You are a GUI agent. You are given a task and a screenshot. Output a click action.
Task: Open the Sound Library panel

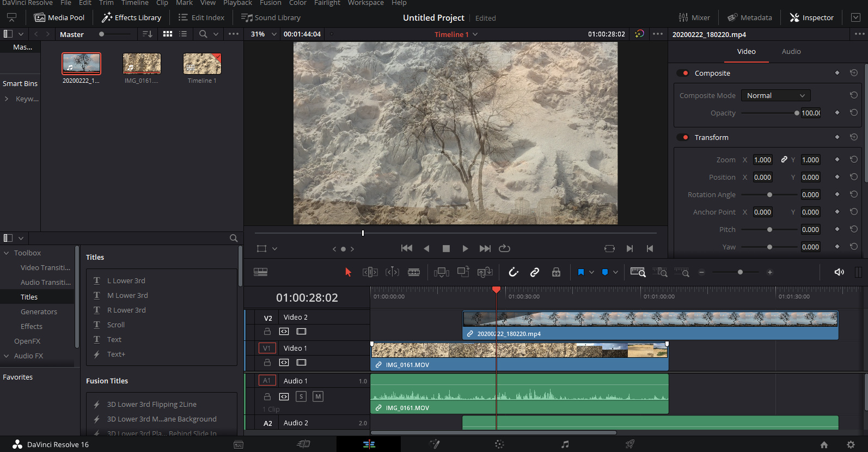pos(271,17)
